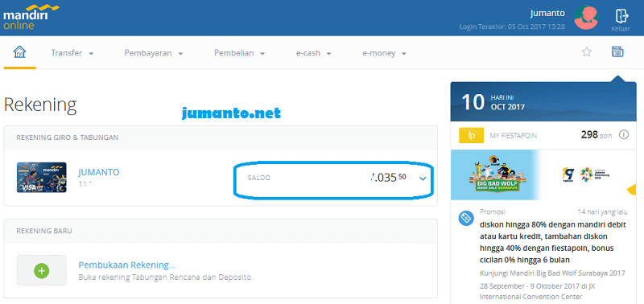Screen dimensions: 644x304
Task: Click the Keluar logout icon
Action: coord(621,15)
